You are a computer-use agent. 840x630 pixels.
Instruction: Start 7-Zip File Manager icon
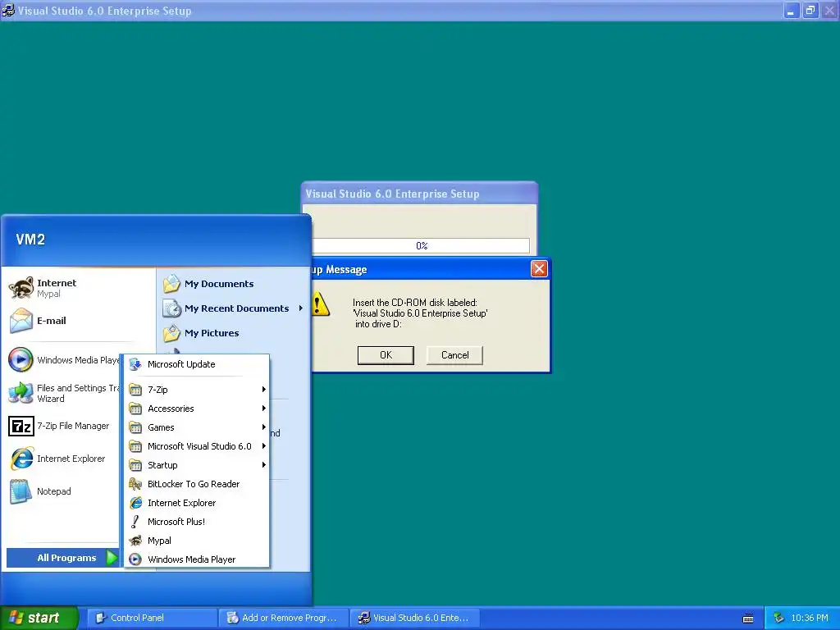coord(21,426)
